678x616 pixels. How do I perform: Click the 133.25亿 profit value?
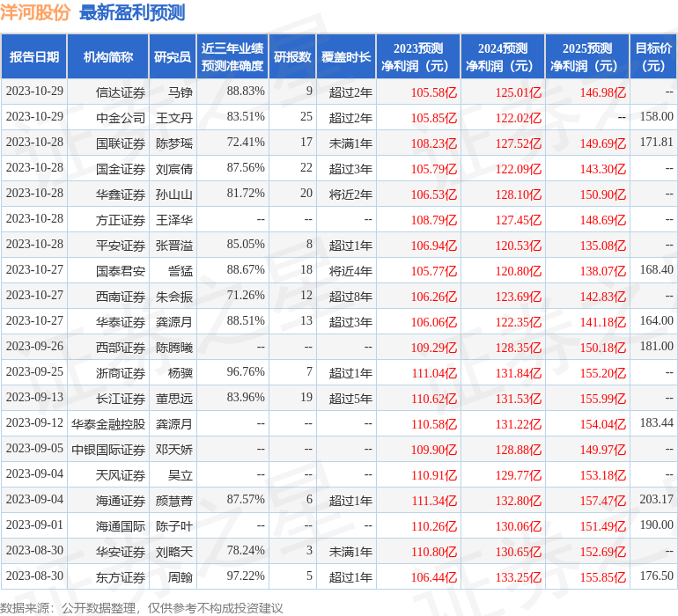(519, 576)
